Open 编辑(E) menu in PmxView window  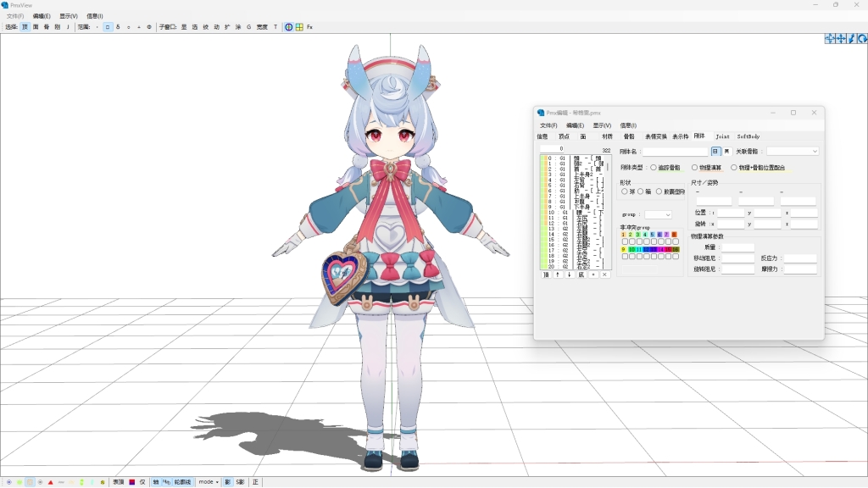(x=42, y=16)
